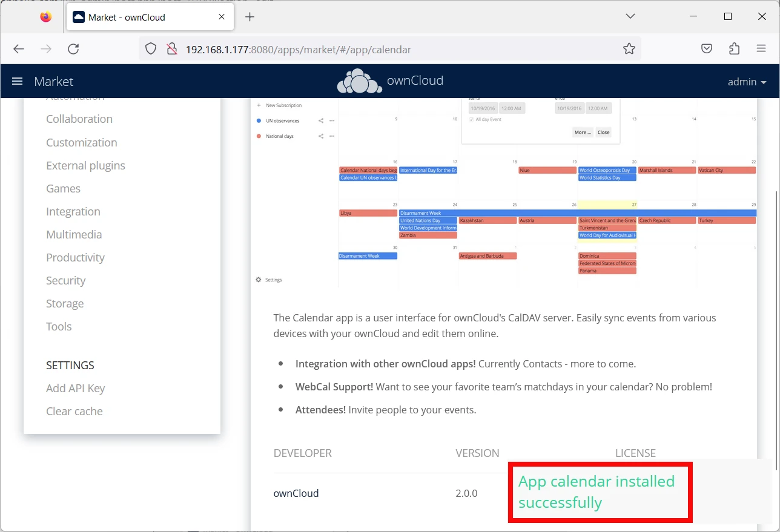Viewport: 780px width, 532px height.
Task: Open the Firefox application menu
Action: [x=761, y=49]
